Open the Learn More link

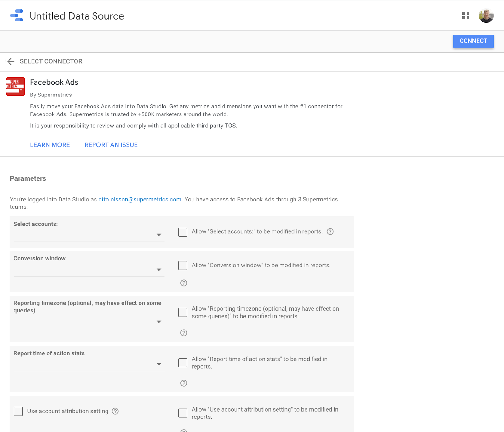pyautogui.click(x=50, y=145)
